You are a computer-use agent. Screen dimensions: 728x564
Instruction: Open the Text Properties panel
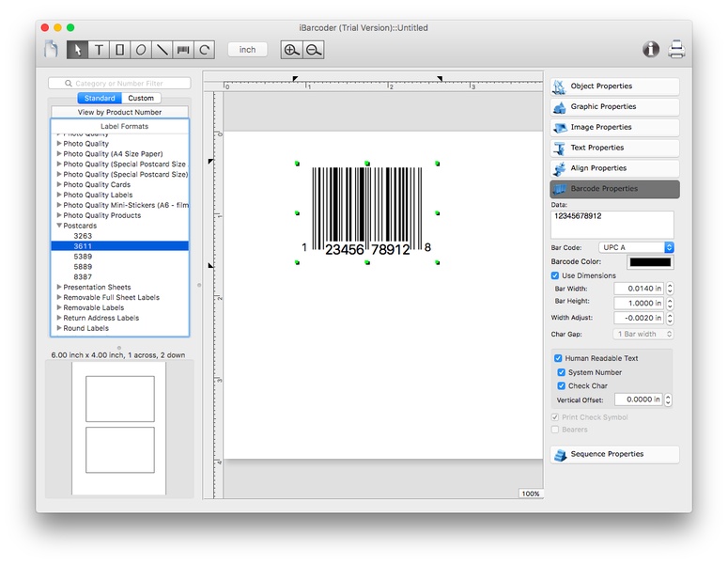click(614, 148)
